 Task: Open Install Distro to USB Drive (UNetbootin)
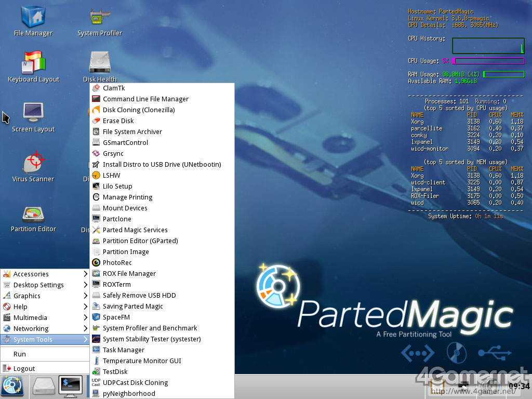(162, 165)
